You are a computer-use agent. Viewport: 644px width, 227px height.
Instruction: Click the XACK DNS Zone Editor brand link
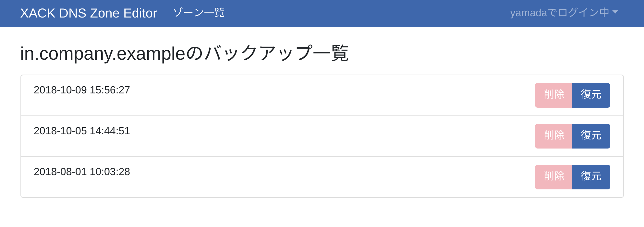click(x=88, y=13)
